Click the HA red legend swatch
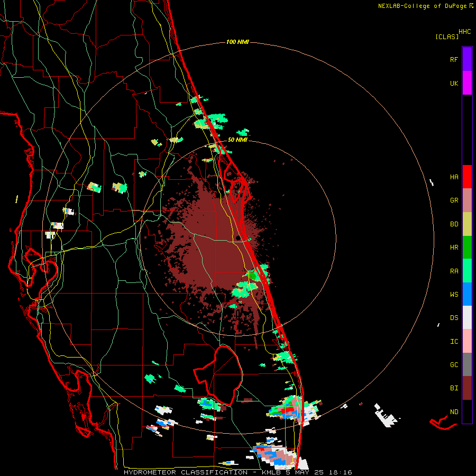The width and height of the screenshot is (476, 476). (467, 177)
